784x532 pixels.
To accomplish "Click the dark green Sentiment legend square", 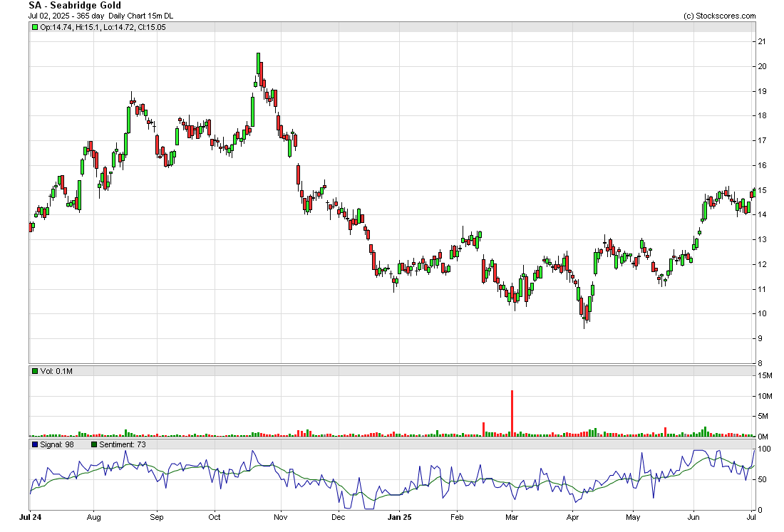I will pyautogui.click(x=94, y=444).
